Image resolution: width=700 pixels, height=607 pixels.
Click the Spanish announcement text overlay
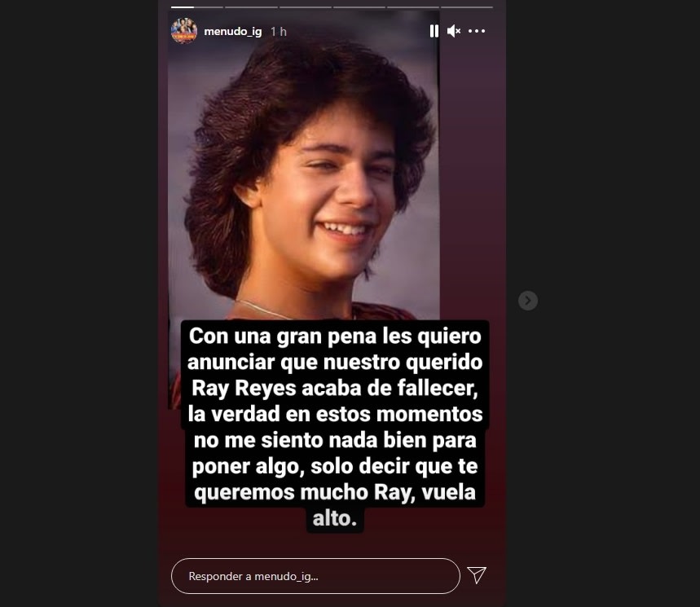tap(335, 426)
